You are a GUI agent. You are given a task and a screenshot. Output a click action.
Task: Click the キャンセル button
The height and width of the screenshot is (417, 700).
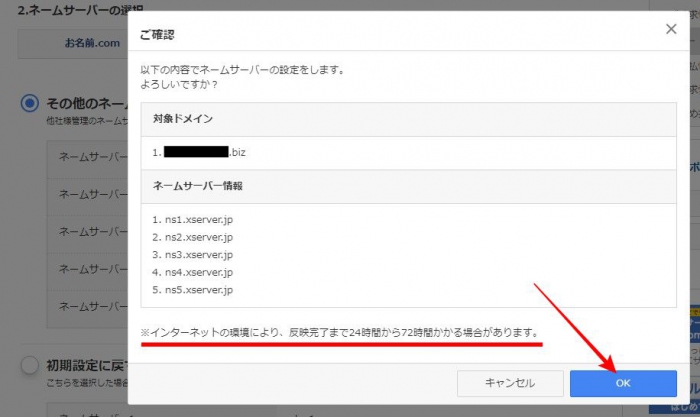coord(510,383)
